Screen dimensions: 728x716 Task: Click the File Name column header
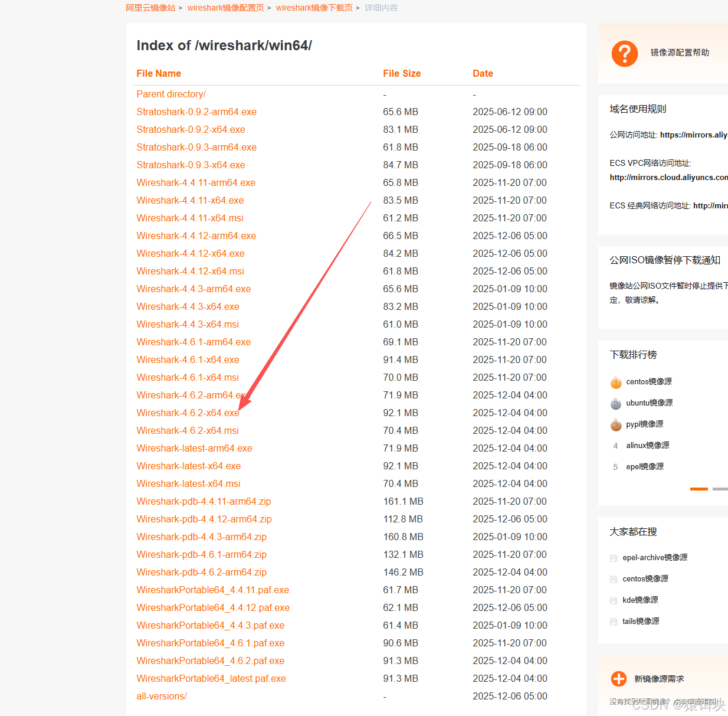pyautogui.click(x=159, y=73)
